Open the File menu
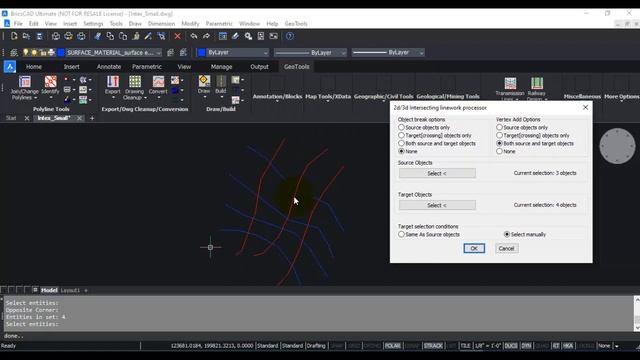Viewport: 640px width, 360px height. (18, 24)
